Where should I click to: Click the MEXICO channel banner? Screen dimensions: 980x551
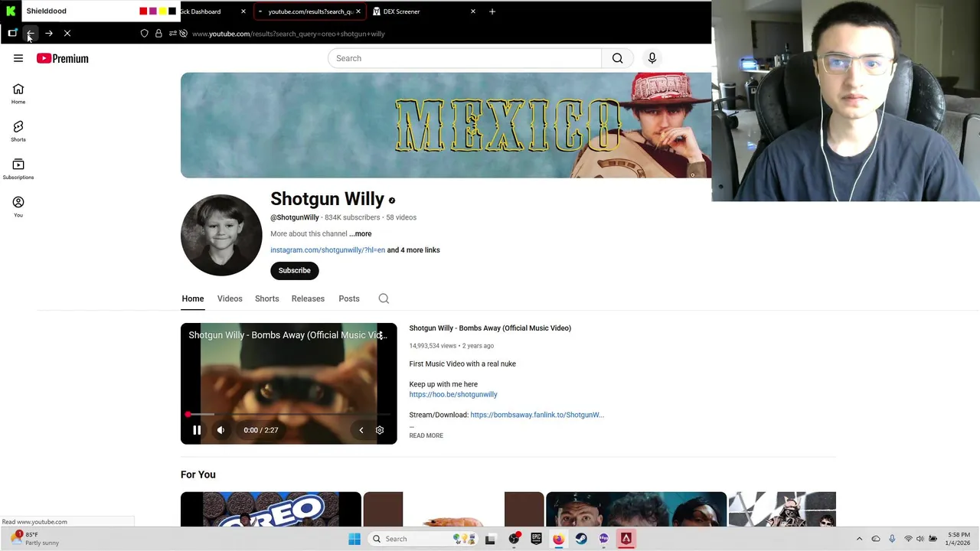point(446,126)
